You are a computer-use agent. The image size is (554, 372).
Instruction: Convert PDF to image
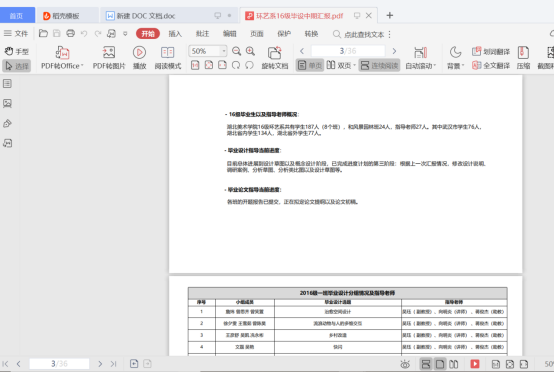click(x=109, y=58)
